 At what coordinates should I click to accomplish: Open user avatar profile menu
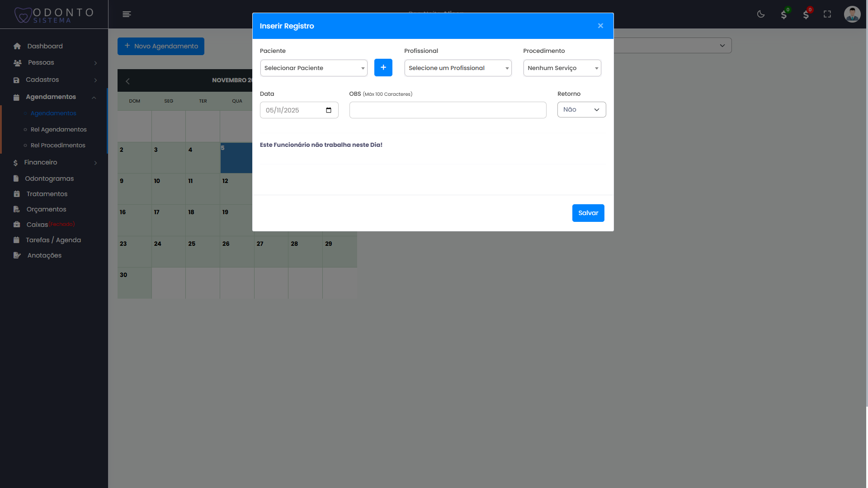pos(852,14)
